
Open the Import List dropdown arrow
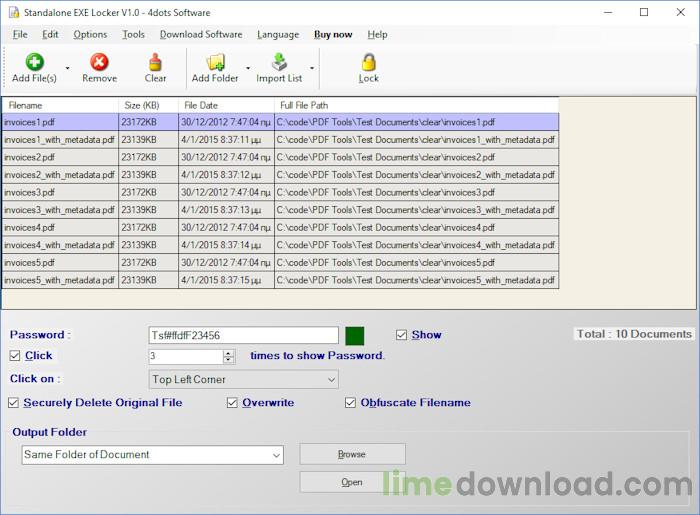(312, 68)
